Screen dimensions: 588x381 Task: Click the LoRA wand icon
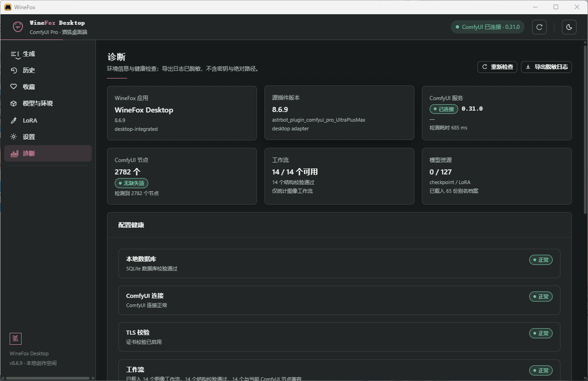click(x=14, y=120)
